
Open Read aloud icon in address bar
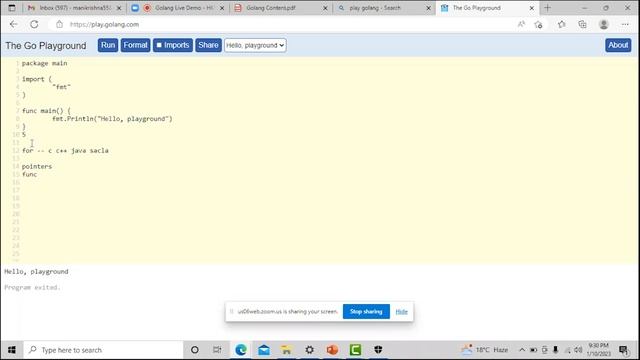(521, 24)
